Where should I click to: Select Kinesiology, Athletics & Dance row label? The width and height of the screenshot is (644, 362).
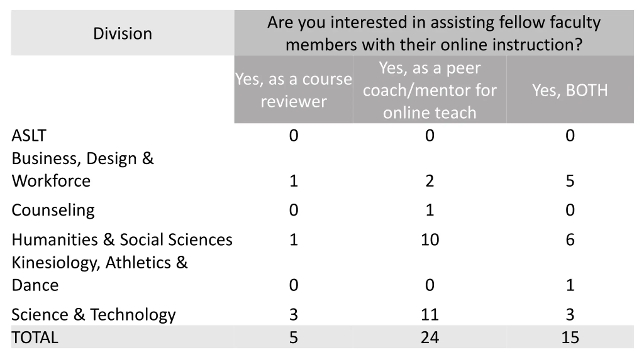99,274
